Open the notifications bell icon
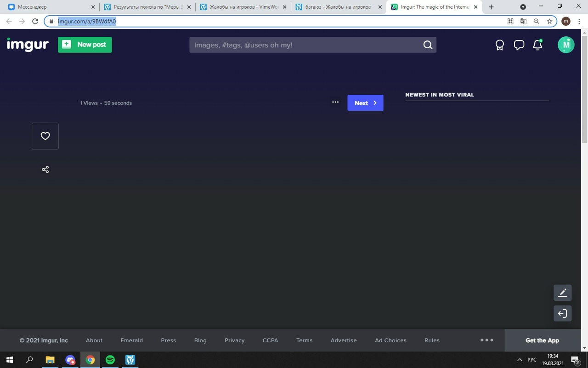 tap(537, 45)
